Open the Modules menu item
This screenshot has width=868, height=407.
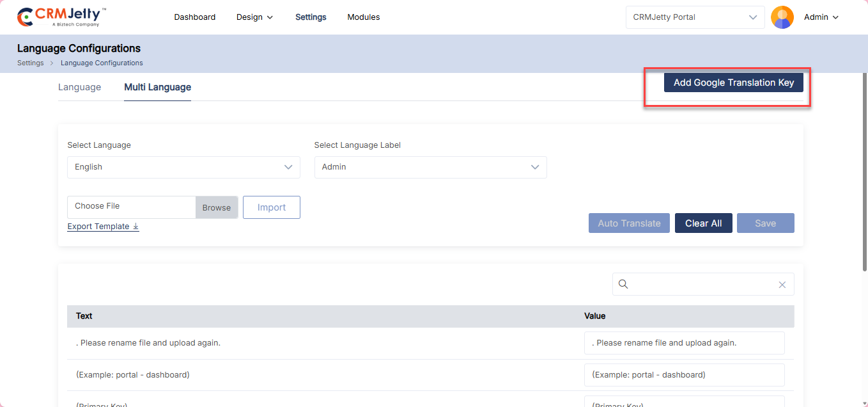pos(363,17)
